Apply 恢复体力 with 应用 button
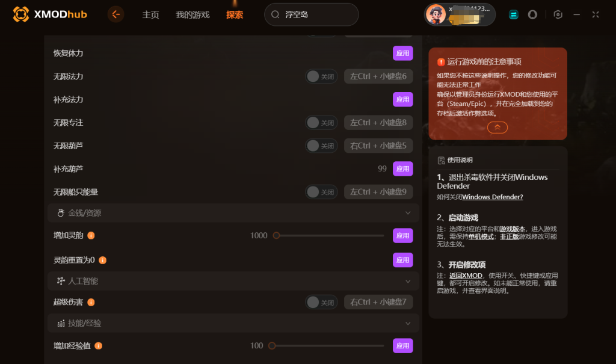Image resolution: width=616 pixels, height=364 pixels. 402,53
